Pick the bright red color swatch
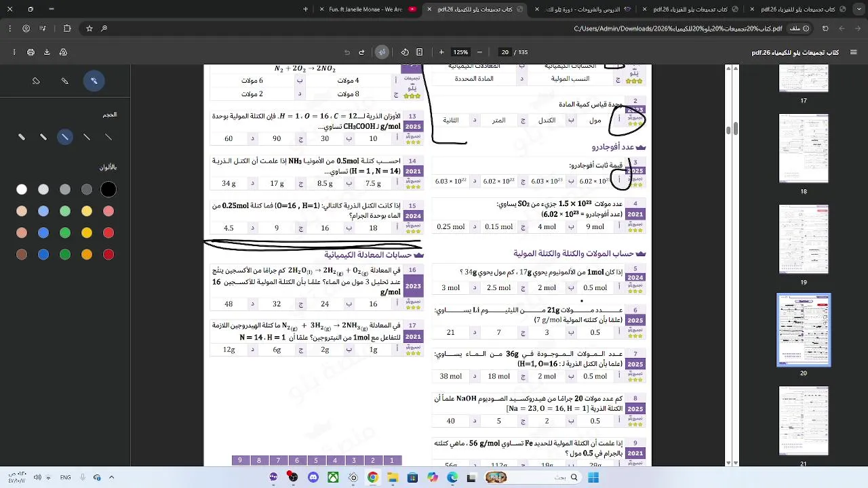 pyautogui.click(x=108, y=233)
